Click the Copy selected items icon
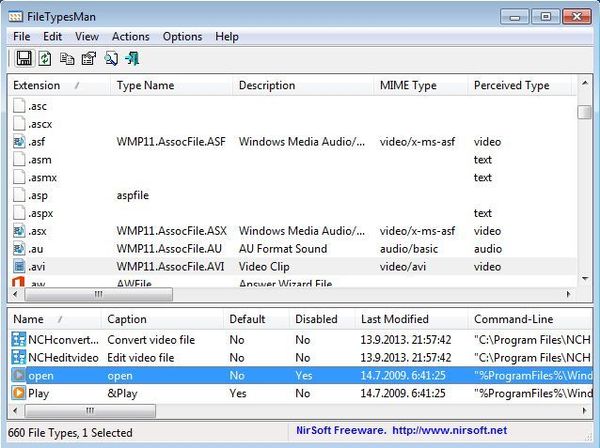 coord(67,59)
